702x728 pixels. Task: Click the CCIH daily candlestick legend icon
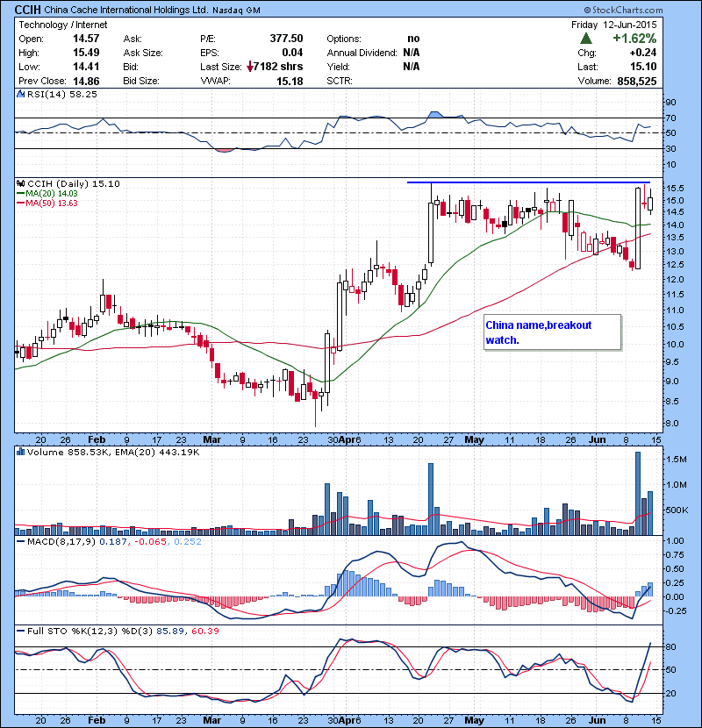pyautogui.click(x=20, y=183)
